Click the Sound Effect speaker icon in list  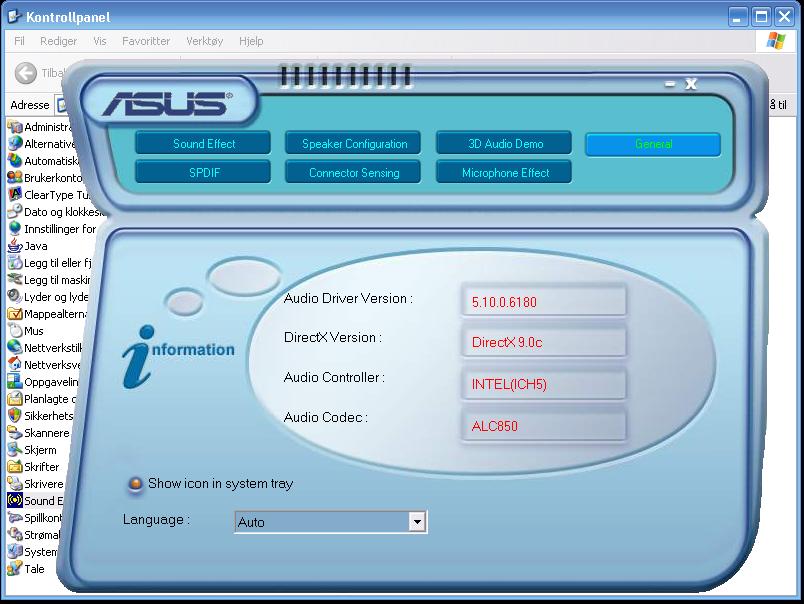15,500
